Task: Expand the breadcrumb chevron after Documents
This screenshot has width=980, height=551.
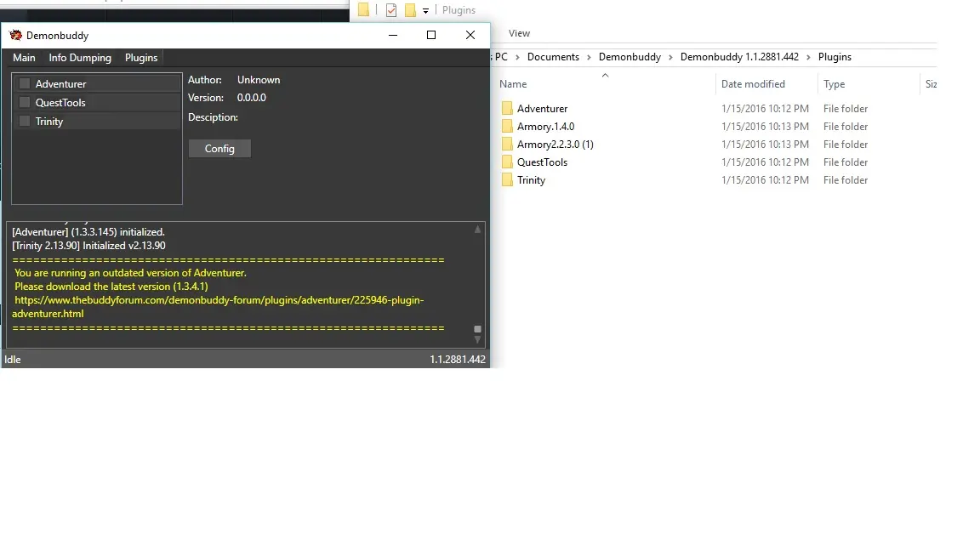Action: coord(589,57)
